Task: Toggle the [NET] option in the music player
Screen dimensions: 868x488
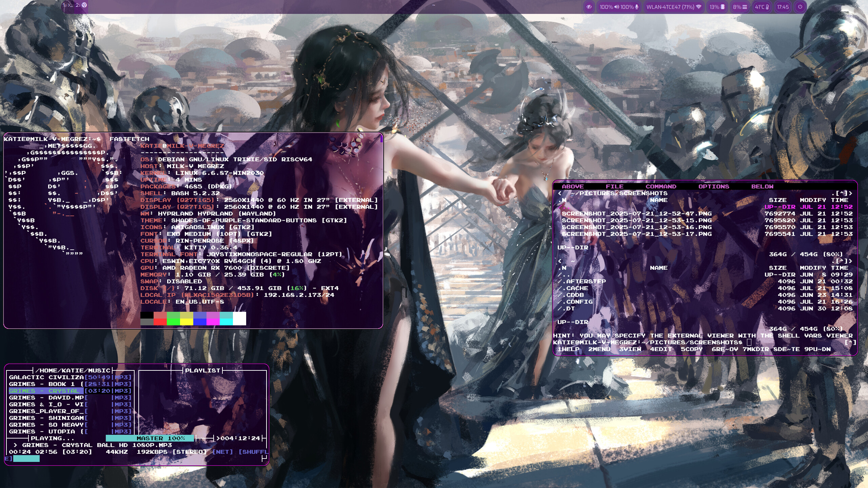Action: point(222,452)
